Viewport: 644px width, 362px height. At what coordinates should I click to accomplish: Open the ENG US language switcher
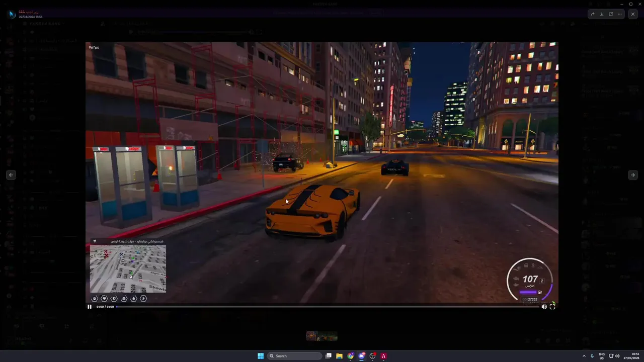coord(602,356)
